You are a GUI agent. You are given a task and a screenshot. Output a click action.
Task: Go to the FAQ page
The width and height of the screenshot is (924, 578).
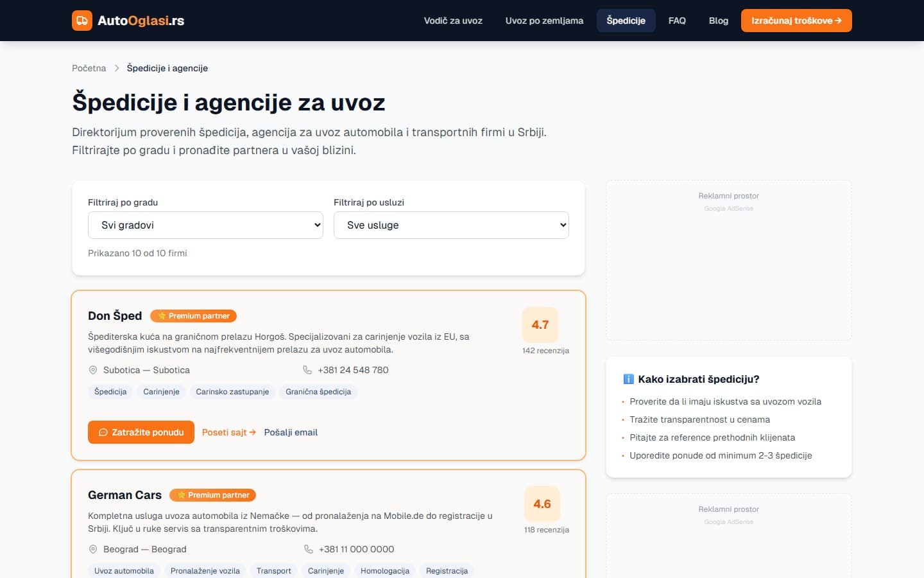[x=677, y=21]
